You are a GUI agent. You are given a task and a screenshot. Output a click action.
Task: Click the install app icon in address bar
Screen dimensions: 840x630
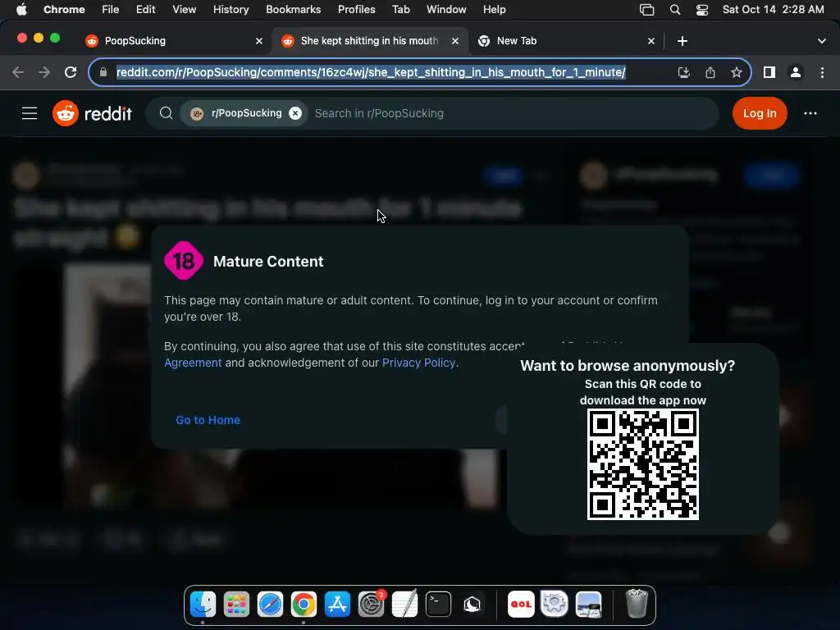click(x=683, y=72)
